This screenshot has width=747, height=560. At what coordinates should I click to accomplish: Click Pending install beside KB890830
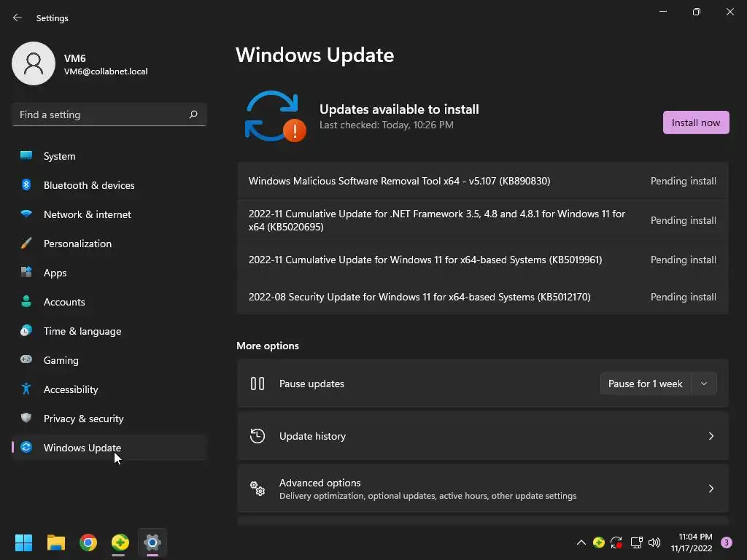(683, 181)
